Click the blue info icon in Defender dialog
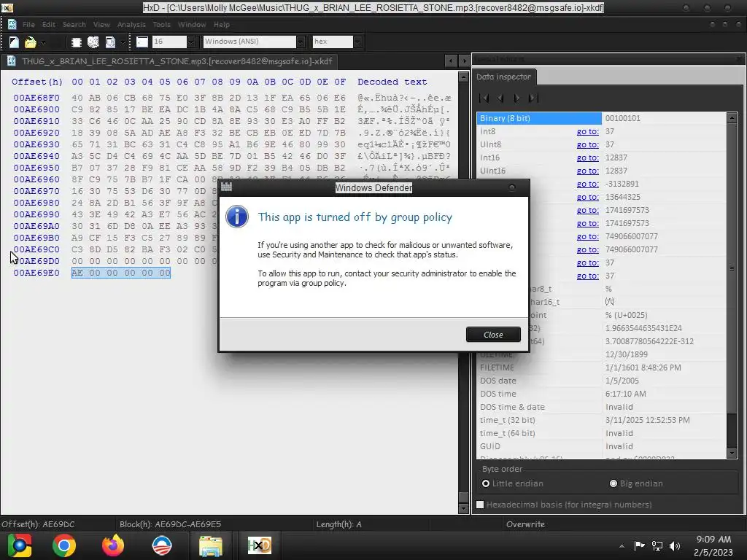The height and width of the screenshot is (560, 747). [x=237, y=217]
